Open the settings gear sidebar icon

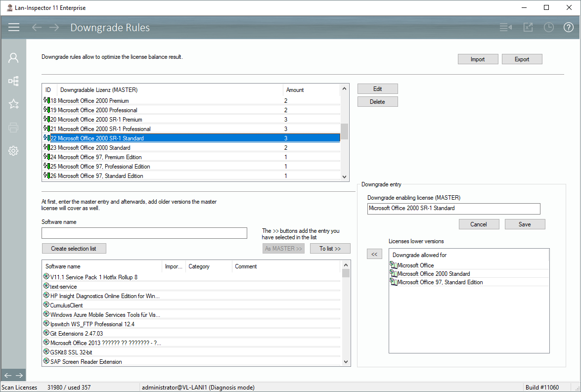(x=13, y=151)
